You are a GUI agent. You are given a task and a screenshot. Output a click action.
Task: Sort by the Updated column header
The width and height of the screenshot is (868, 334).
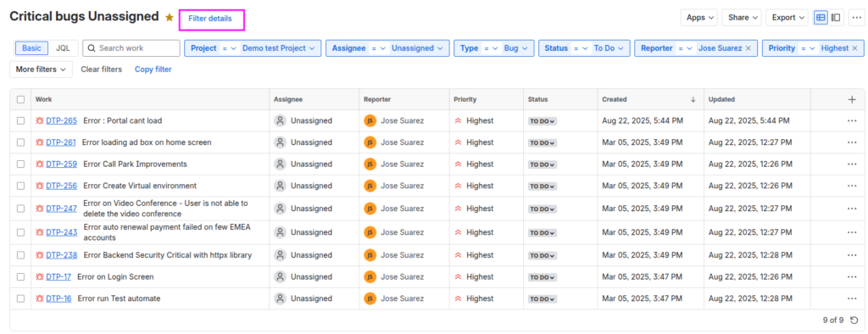[721, 100]
